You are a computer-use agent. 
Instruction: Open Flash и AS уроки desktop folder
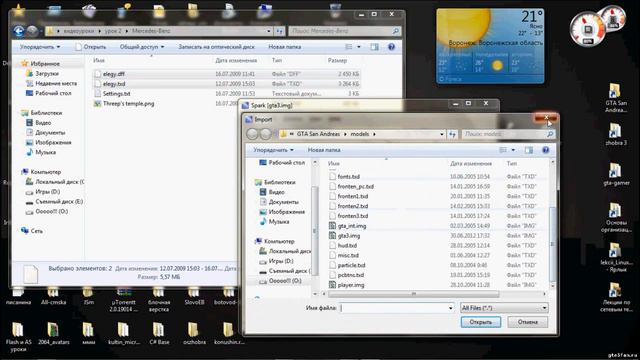[18, 337]
